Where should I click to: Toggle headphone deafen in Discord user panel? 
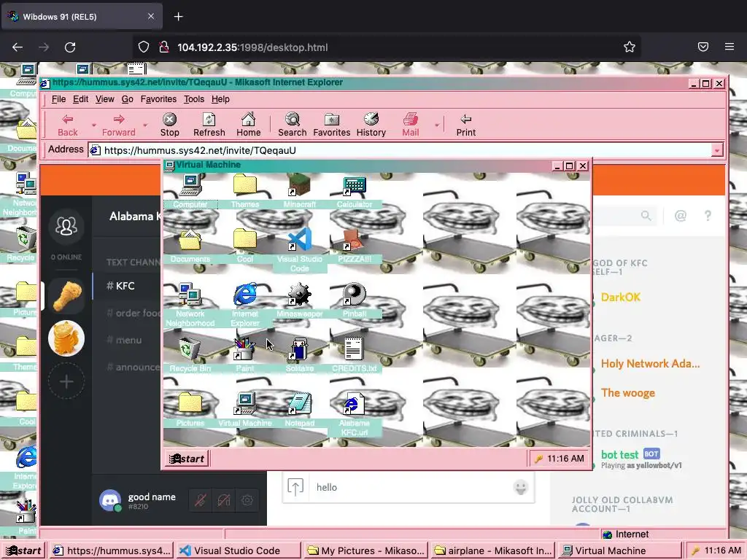(224, 500)
